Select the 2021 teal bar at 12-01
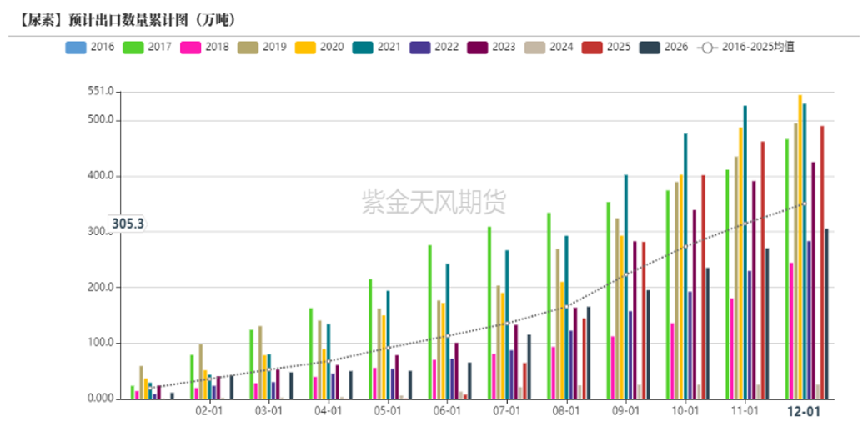The height and width of the screenshot is (422, 868). (805, 251)
